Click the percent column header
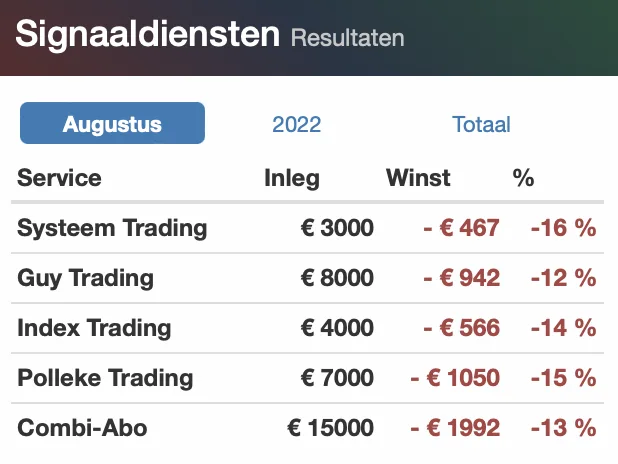The height and width of the screenshot is (464, 618). click(x=523, y=178)
